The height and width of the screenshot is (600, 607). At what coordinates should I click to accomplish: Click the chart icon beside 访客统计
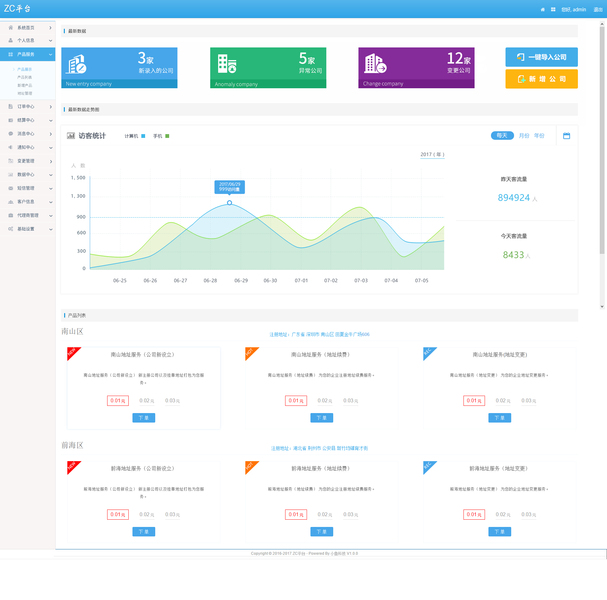point(71,135)
